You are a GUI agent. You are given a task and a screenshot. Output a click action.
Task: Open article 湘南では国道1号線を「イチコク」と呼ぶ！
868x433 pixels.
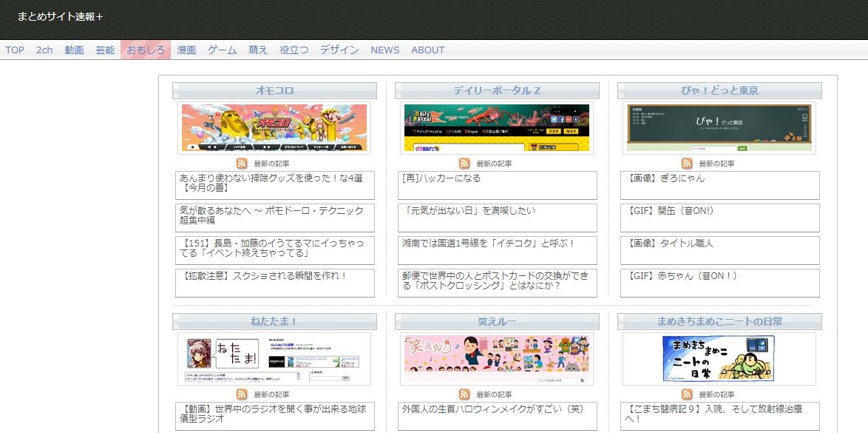pos(498,251)
